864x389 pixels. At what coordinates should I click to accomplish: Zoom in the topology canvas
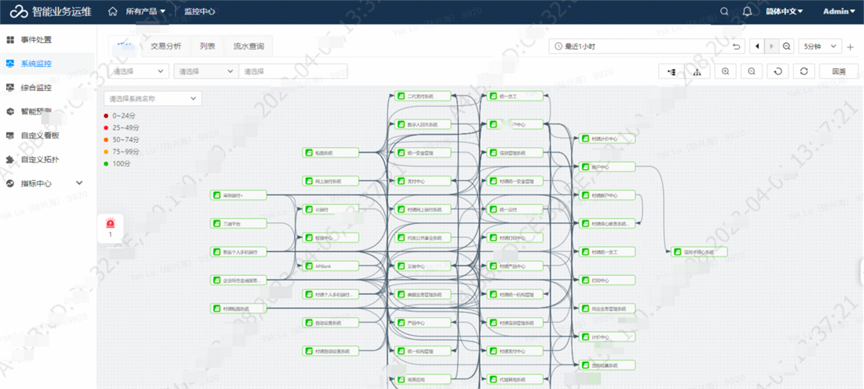point(726,72)
